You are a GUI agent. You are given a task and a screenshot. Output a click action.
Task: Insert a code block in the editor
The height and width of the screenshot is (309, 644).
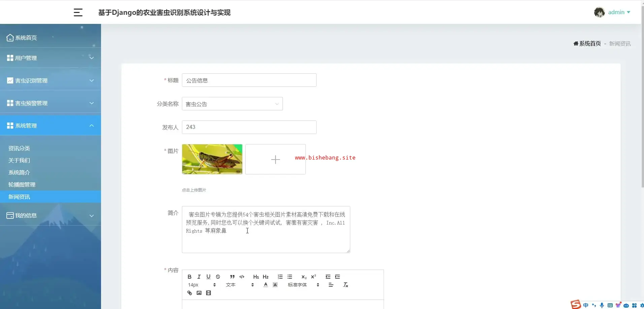242,277
